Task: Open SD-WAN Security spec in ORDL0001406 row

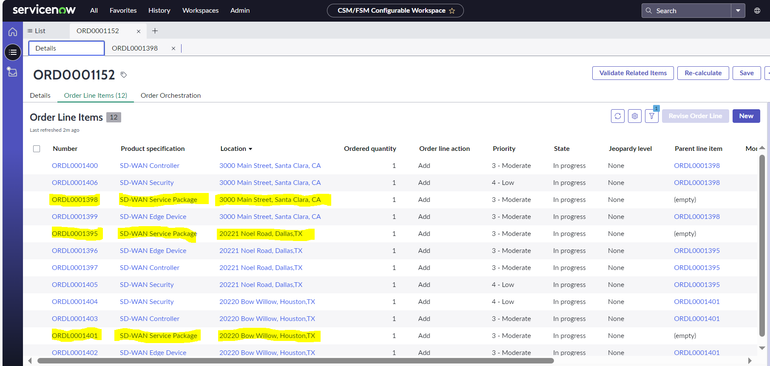Action: click(147, 183)
